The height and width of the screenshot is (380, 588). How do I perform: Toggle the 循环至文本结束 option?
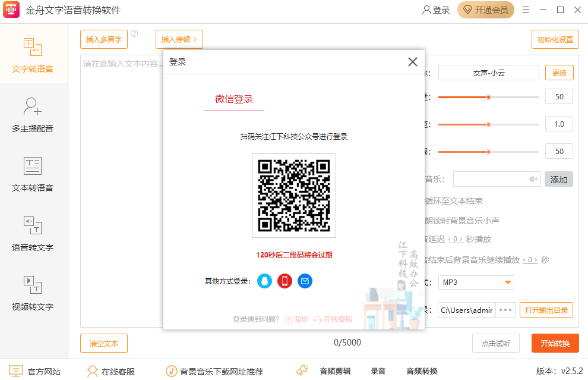point(454,201)
